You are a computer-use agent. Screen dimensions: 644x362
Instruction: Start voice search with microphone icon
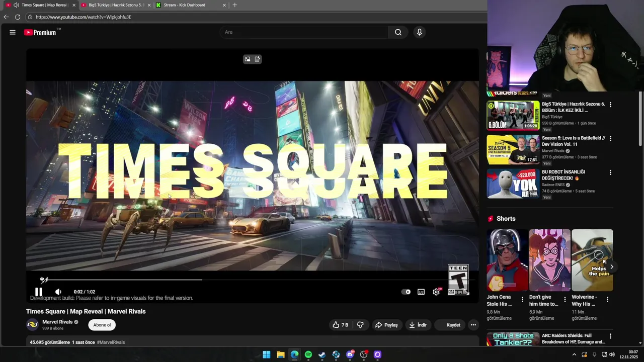click(420, 32)
